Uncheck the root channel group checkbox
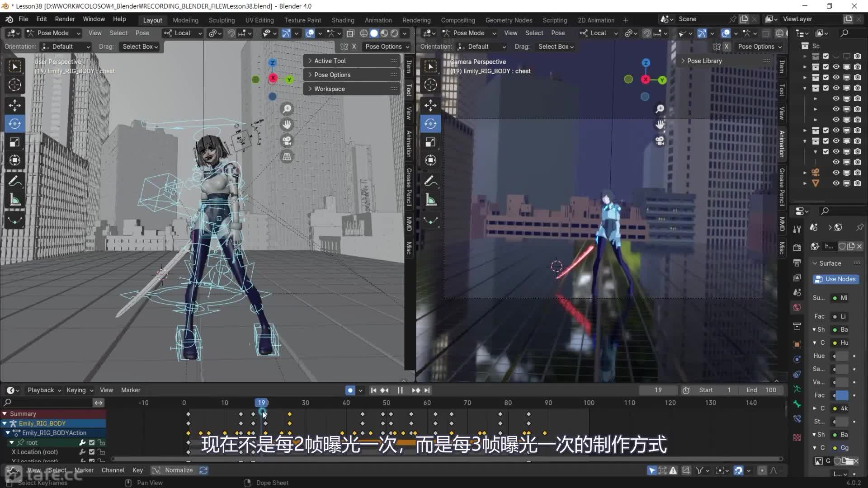 point(92,442)
